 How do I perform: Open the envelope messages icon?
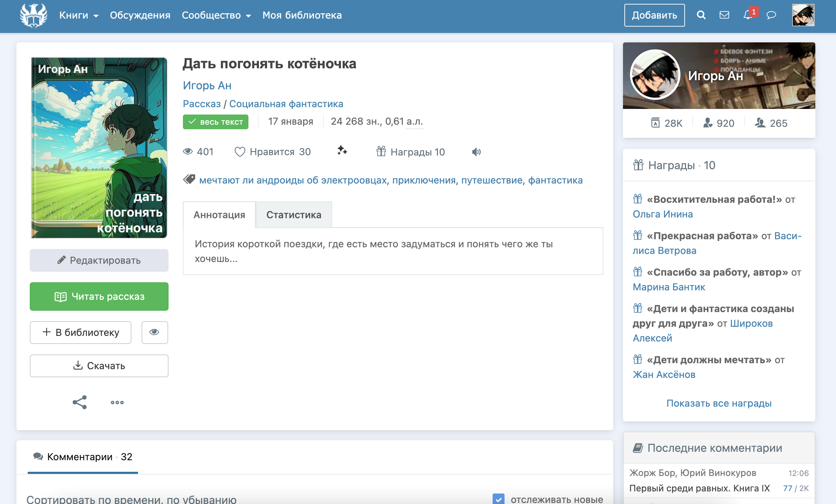[x=724, y=15]
